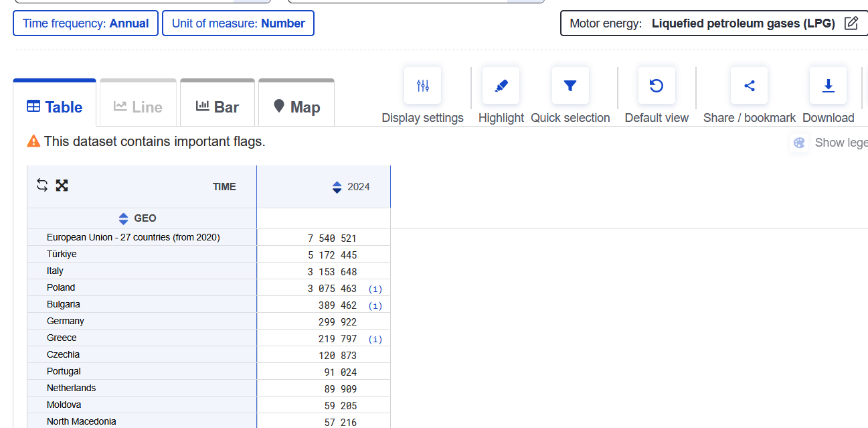Open Time frequency Annual selector
This screenshot has height=428, width=868.
click(86, 23)
